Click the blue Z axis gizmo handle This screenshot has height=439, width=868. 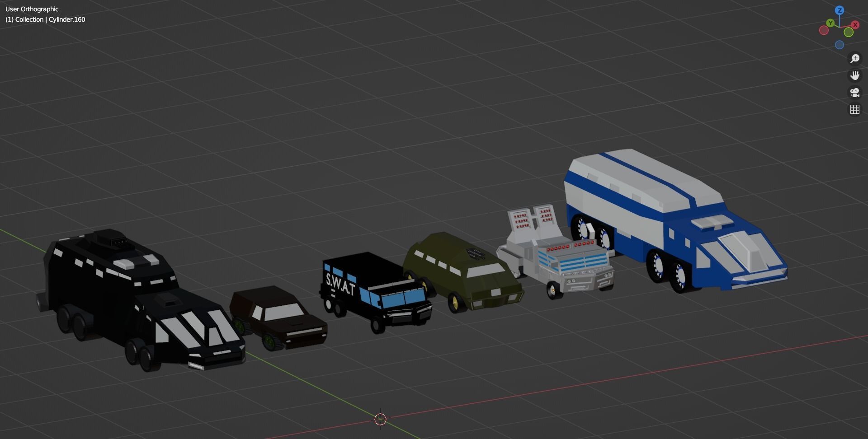[x=840, y=10]
